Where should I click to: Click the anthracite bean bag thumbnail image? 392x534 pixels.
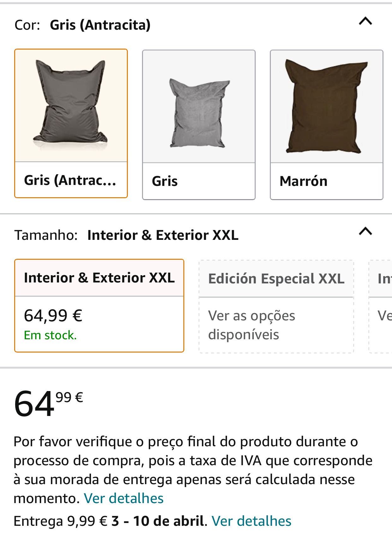click(x=71, y=105)
